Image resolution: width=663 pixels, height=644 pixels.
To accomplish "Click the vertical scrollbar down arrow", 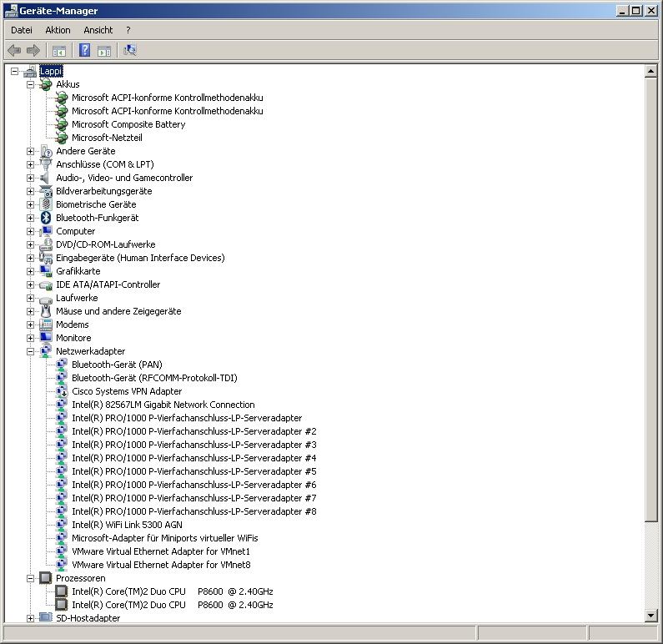I will coord(651,616).
